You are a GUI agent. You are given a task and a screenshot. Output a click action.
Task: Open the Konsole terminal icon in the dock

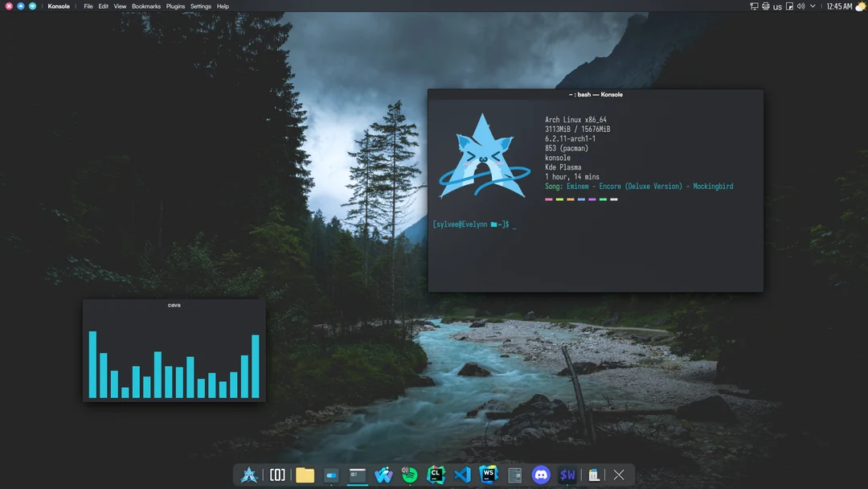point(357,475)
